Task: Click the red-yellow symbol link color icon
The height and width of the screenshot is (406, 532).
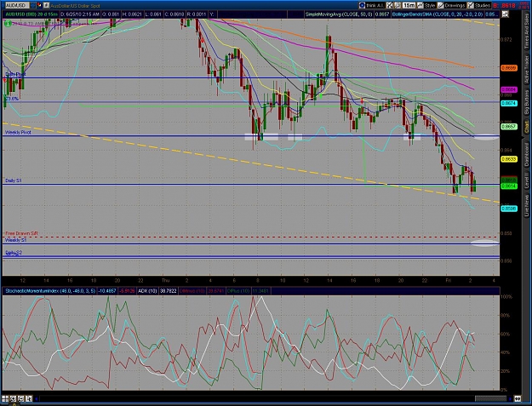Action: (x=39, y=5)
